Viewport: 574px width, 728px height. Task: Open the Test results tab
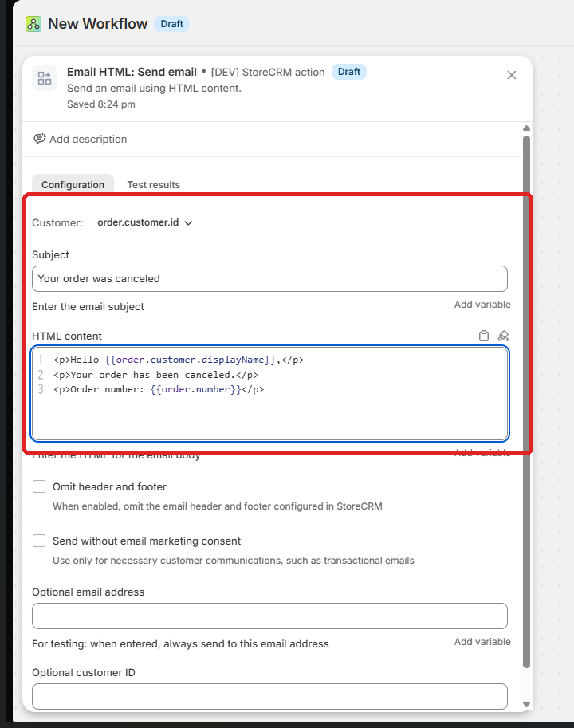point(154,184)
